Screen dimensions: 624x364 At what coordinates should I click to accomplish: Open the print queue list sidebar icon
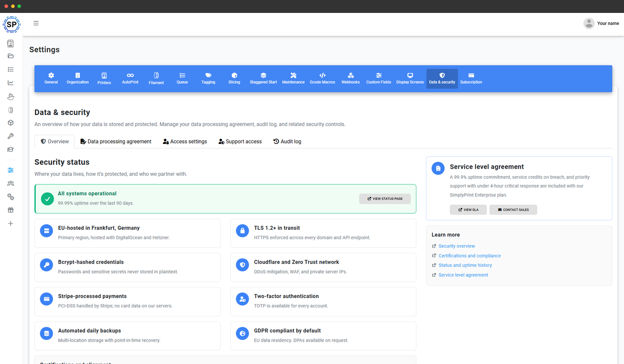tap(11, 70)
